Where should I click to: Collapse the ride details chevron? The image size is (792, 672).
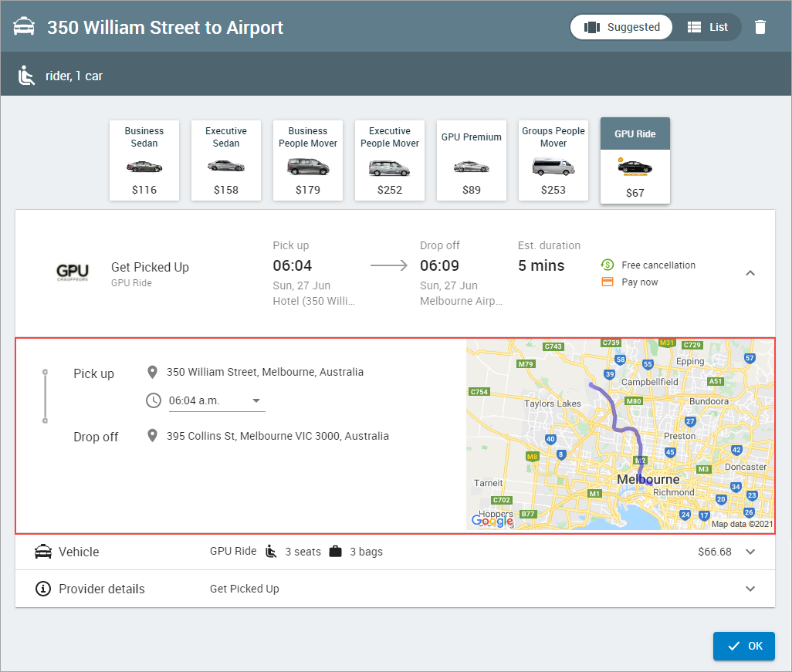tap(750, 273)
